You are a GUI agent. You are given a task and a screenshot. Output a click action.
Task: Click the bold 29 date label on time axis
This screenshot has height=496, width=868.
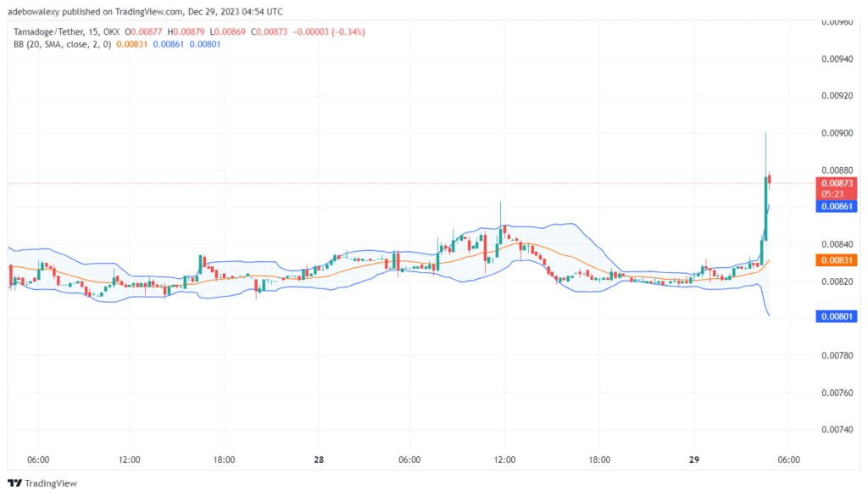694,460
